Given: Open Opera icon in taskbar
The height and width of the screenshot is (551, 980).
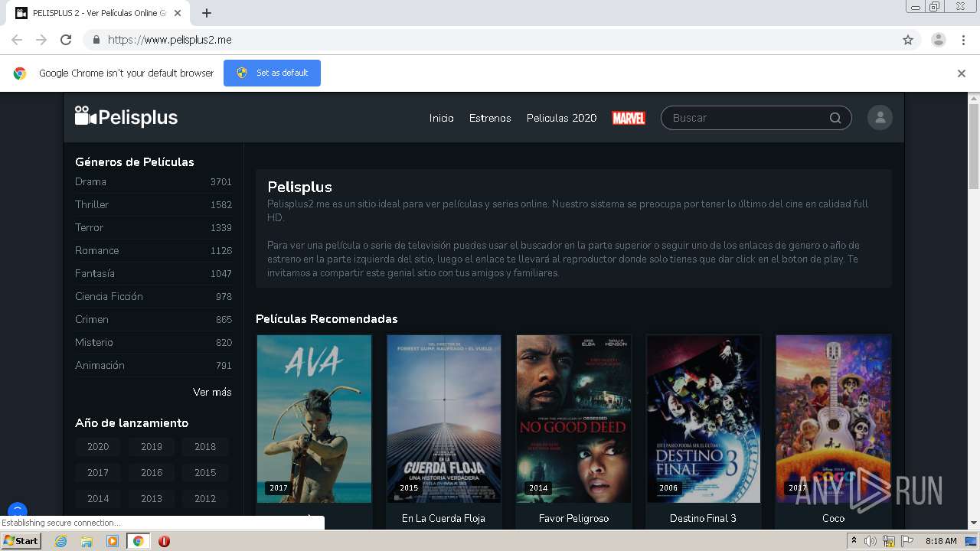Looking at the screenshot, I should (x=164, y=541).
